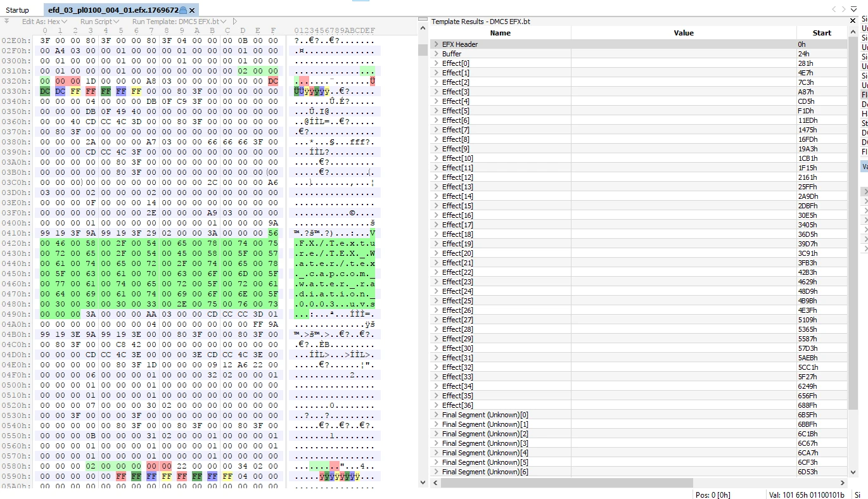Select the Effect[16] row

pos(638,215)
